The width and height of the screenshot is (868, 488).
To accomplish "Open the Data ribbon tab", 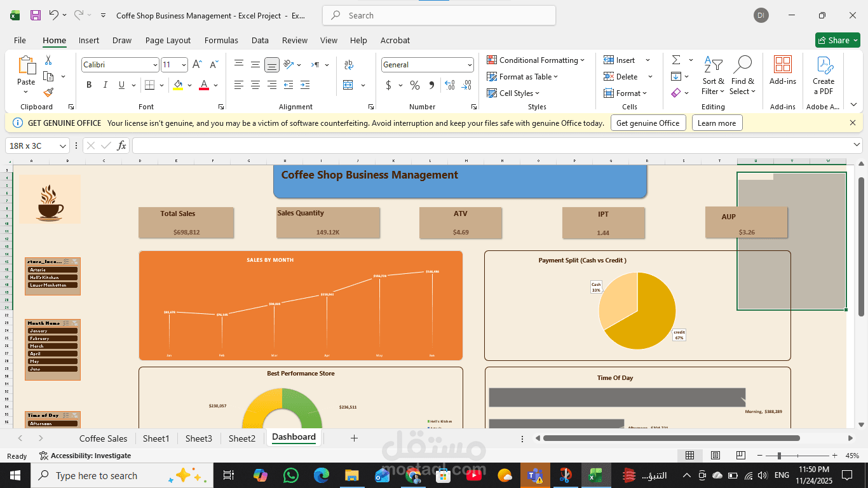I will tap(260, 40).
